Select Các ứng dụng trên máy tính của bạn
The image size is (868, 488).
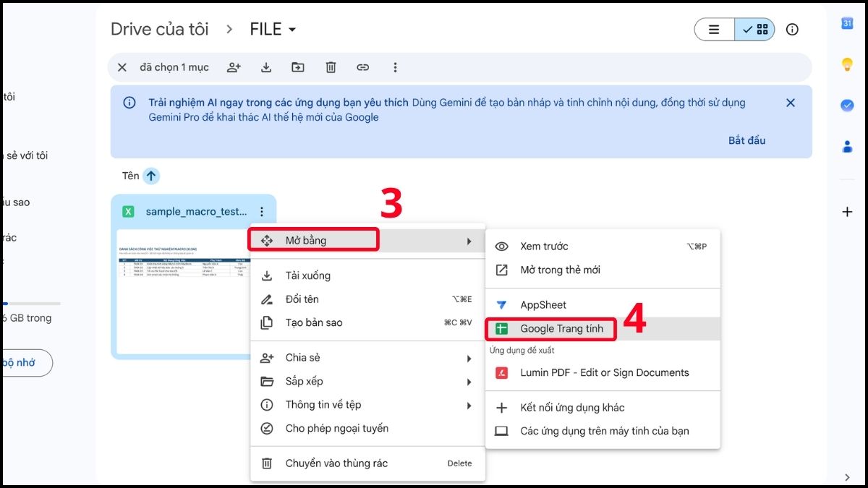603,431
